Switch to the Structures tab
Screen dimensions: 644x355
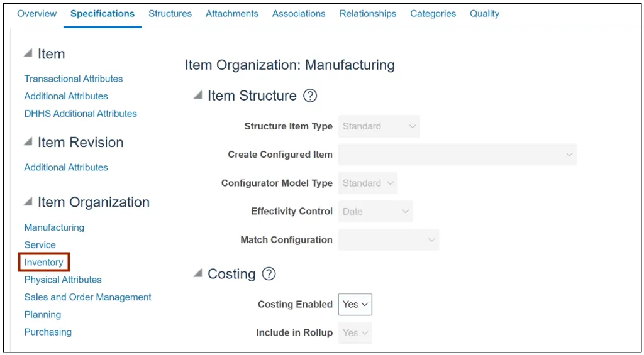170,13
